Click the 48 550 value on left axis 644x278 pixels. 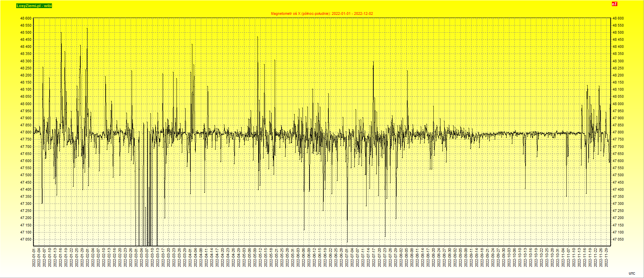coord(26,26)
